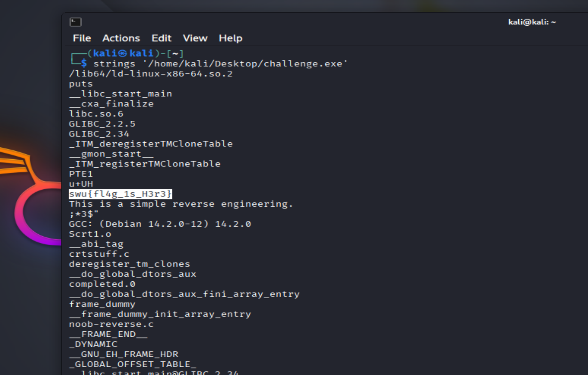Click the highlighted swu{fl4g_1s_H3r3} flag line

point(120,194)
